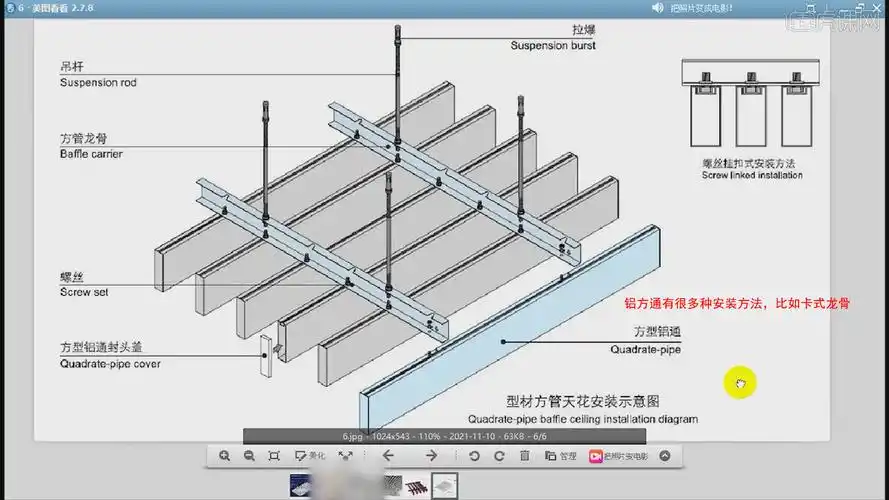The height and width of the screenshot is (500, 889).
Task: Rotate image counterclockwise
Action: (475, 456)
